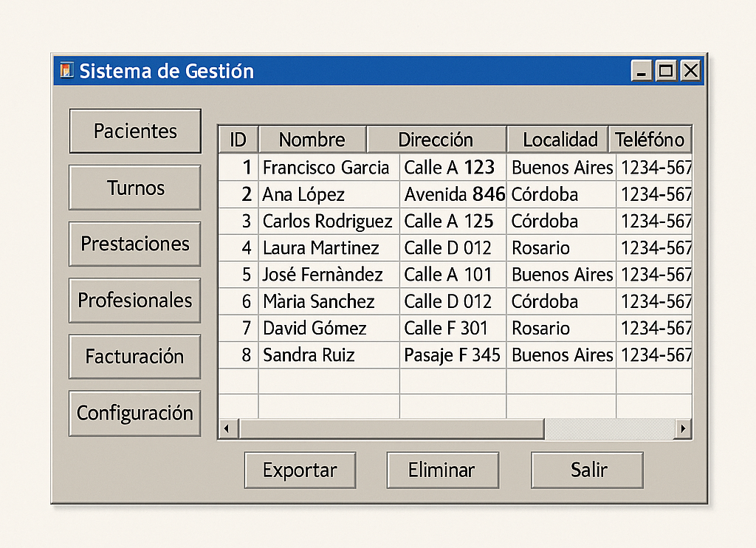Click the scrollbar track right of the thumb
Viewport: 756px width, 548px height.
tap(609, 428)
